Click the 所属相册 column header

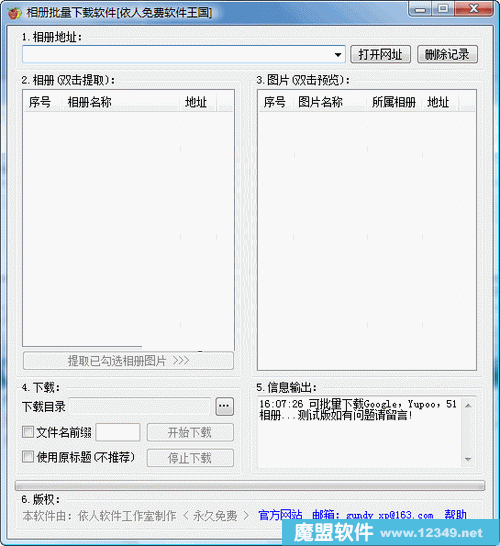394,102
